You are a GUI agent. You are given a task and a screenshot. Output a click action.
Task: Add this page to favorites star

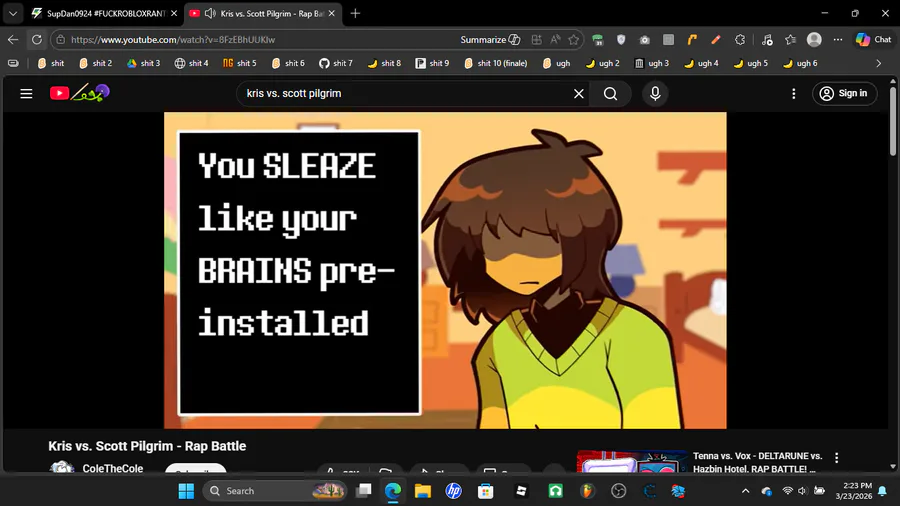573,40
